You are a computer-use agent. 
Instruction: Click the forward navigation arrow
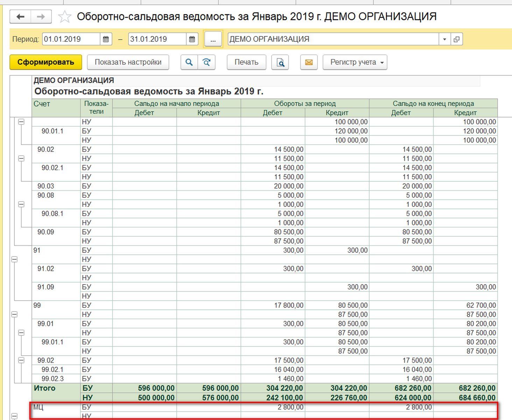41,17
